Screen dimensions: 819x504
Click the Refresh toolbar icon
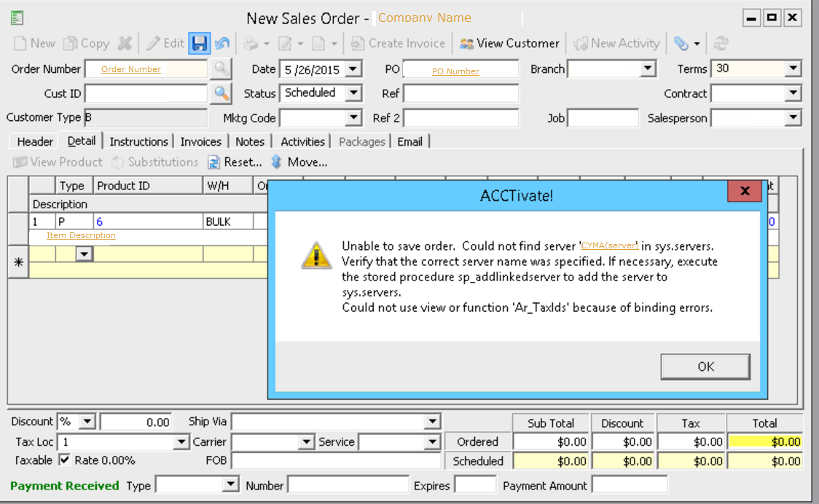(721, 44)
